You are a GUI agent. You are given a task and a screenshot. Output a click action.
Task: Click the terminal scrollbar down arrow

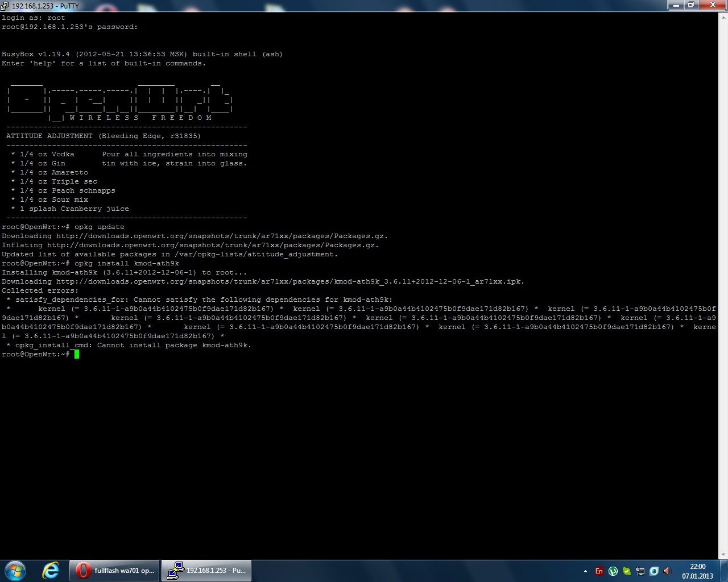click(722, 555)
